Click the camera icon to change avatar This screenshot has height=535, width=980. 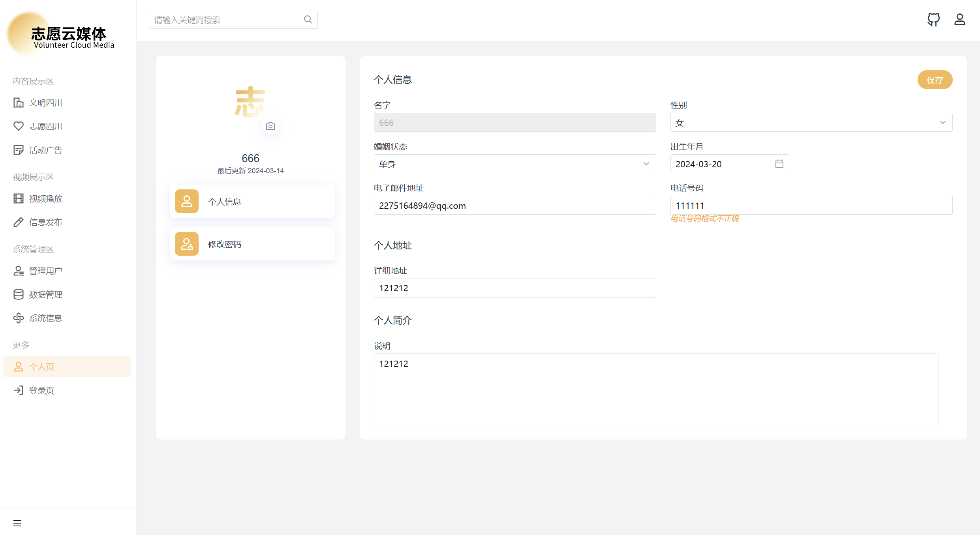270,126
